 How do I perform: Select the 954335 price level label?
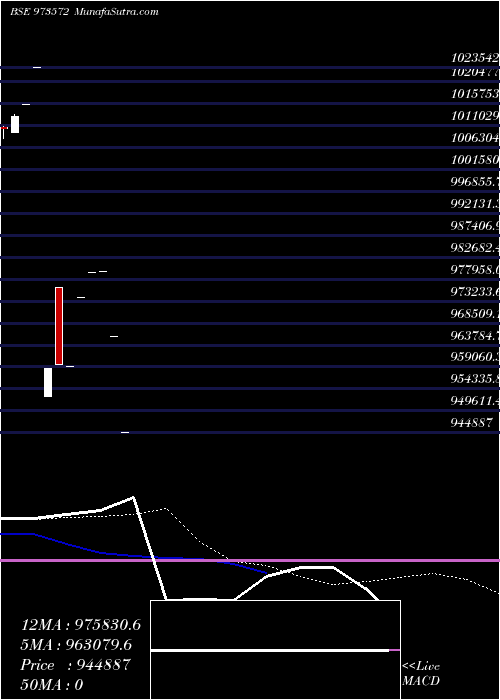coord(475,379)
